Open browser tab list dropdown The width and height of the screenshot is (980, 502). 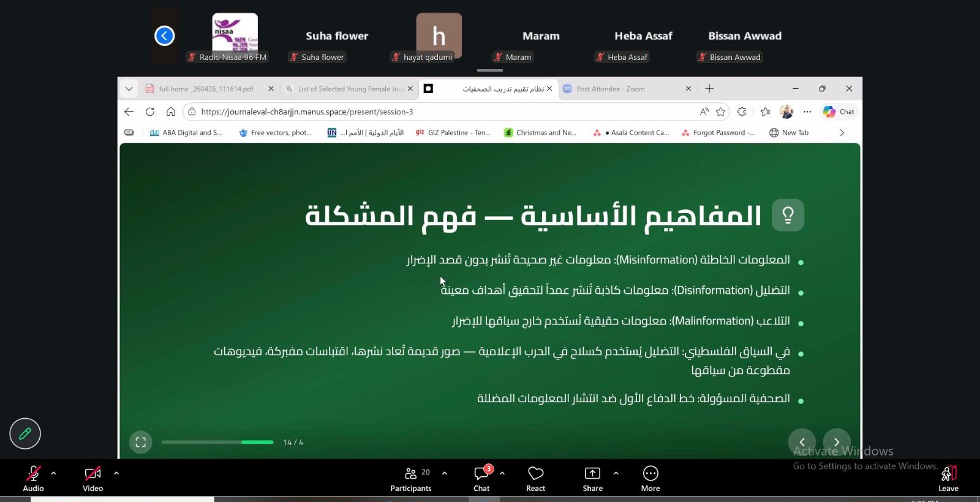pyautogui.click(x=129, y=89)
